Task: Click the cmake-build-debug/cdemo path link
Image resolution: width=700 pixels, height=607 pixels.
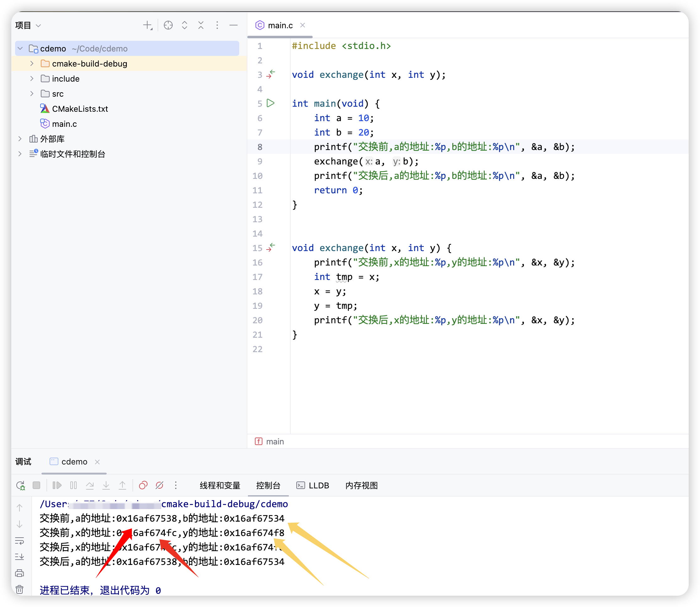Action: coord(224,504)
